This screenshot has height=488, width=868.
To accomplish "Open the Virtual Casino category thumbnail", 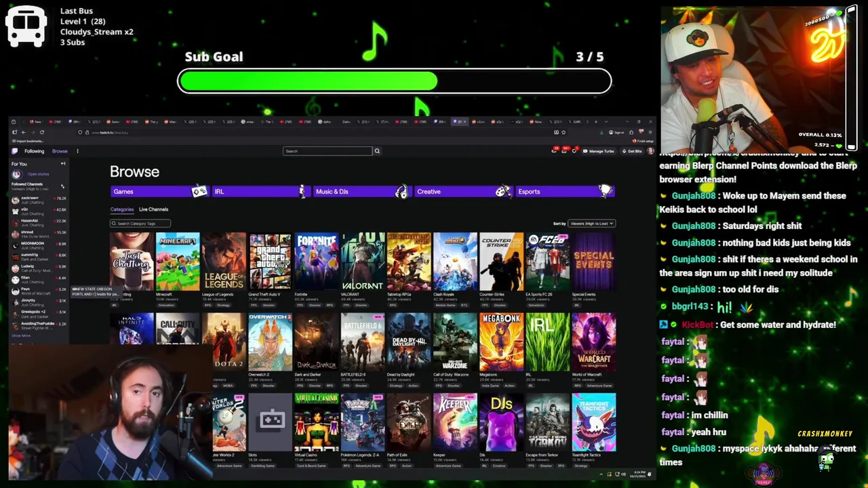I will tap(316, 422).
